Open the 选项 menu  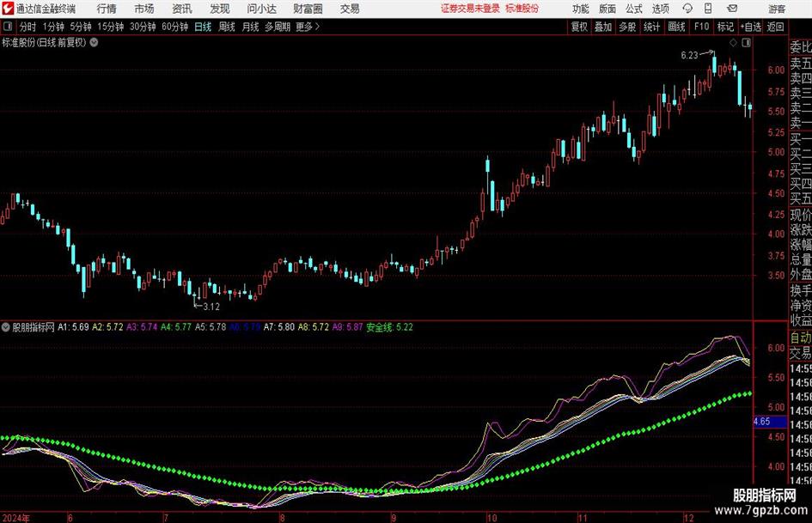tap(660, 9)
